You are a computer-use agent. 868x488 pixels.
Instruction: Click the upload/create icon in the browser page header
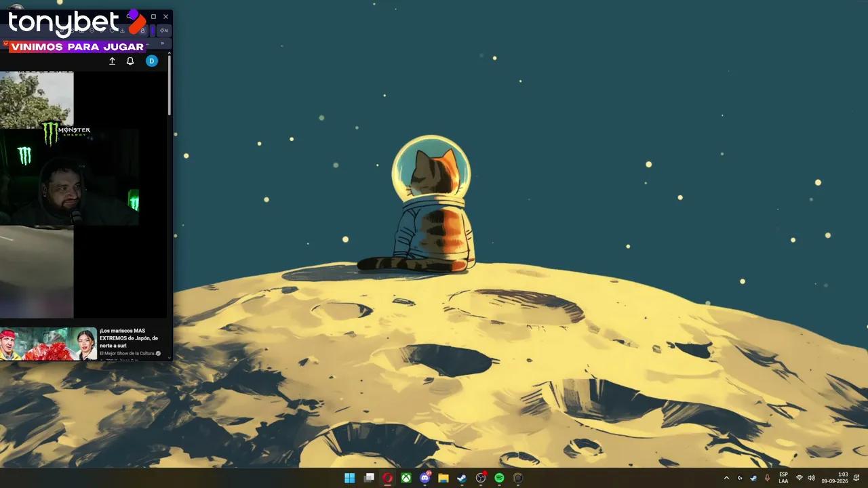click(x=113, y=61)
